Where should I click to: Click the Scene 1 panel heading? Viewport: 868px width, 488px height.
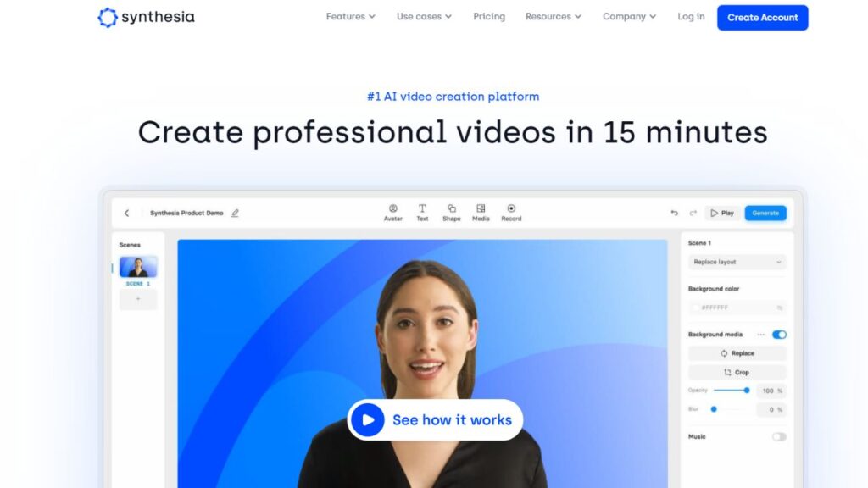point(699,243)
